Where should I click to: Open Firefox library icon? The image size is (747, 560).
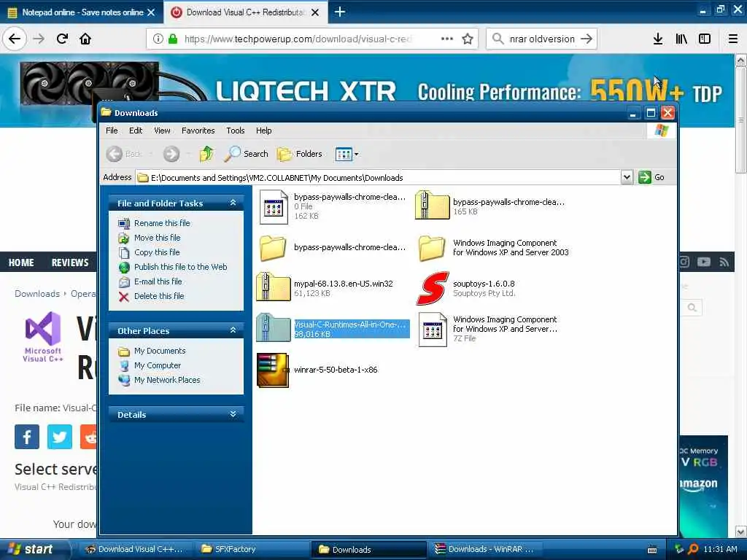point(681,39)
